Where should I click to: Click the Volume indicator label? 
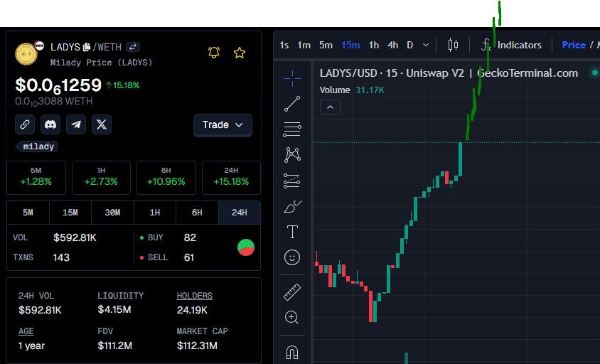335,90
